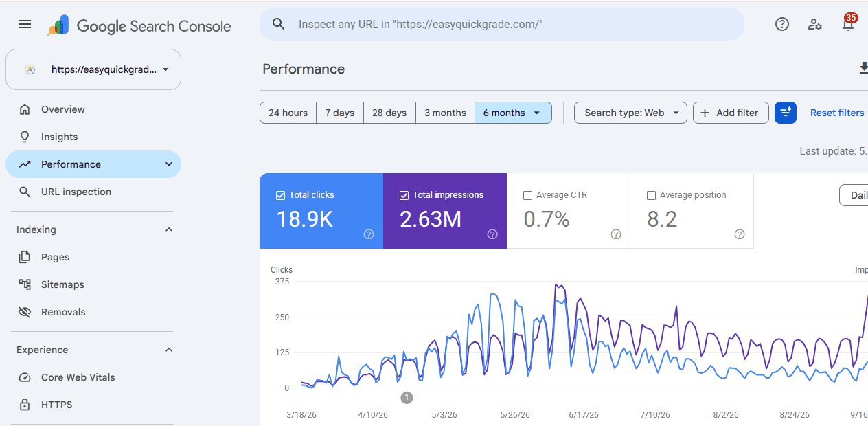Click the Performance trend arrow icon

[25, 164]
